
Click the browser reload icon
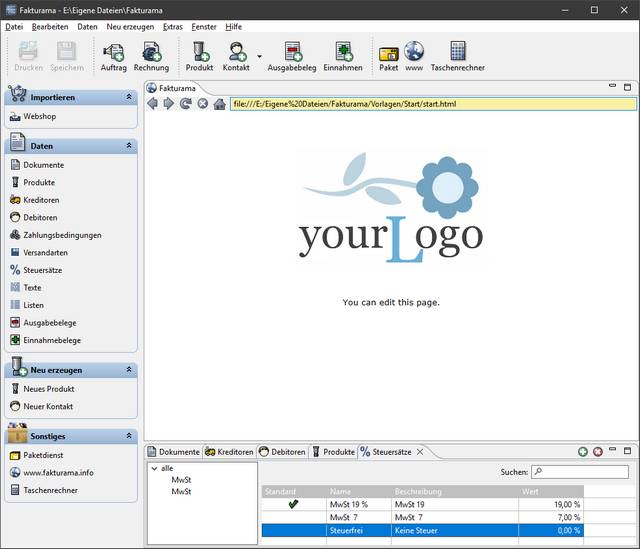click(185, 104)
